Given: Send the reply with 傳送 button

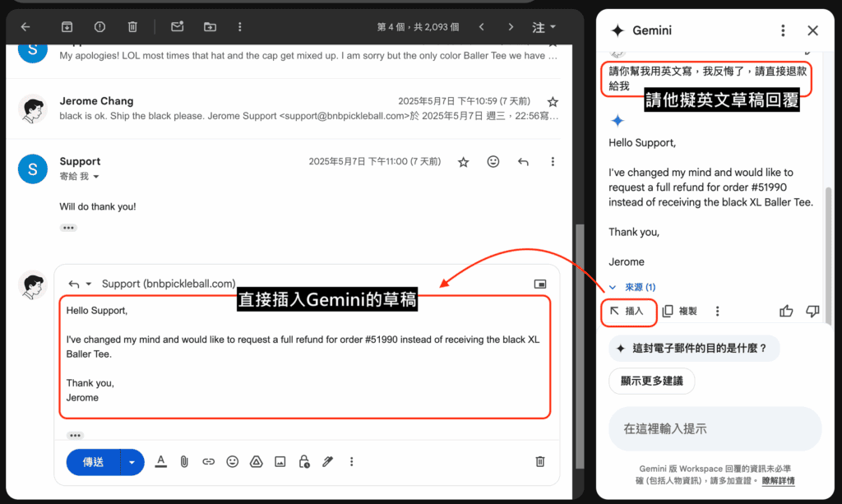Looking at the screenshot, I should tap(94, 462).
